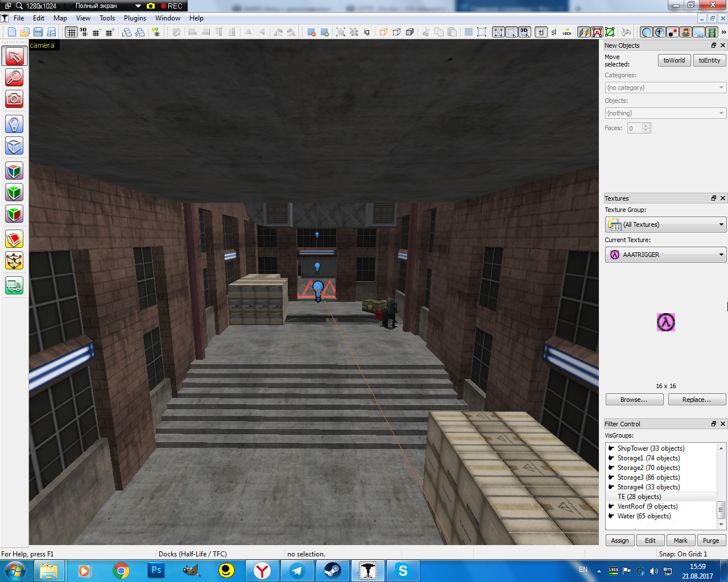
Task: Click the blue box with red minus icon
Action: click(311, 32)
